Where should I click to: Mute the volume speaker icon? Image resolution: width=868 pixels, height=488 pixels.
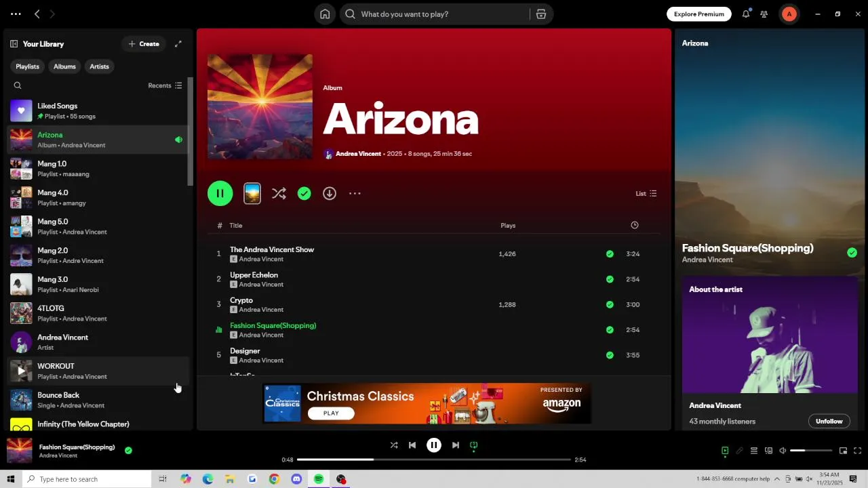pyautogui.click(x=783, y=451)
